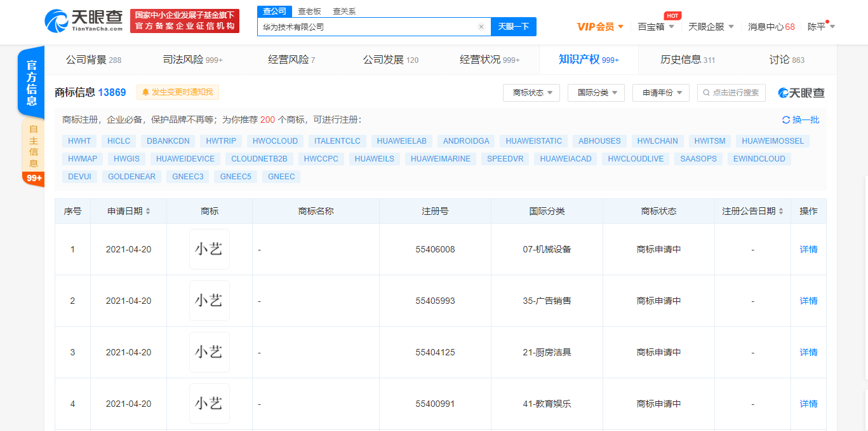
Task: Open 详情 for trademark 55406008
Action: [x=808, y=249]
